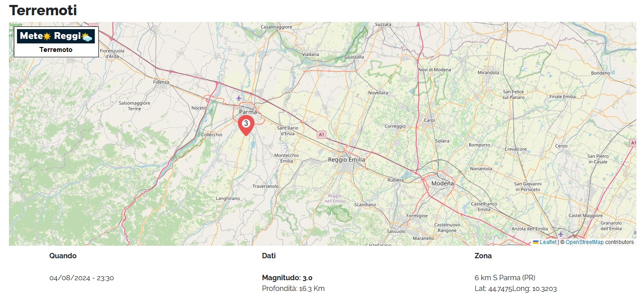Image resolution: width=644 pixels, height=299 pixels.
Task: Click the Guastalla town label
Action: (x=354, y=57)
